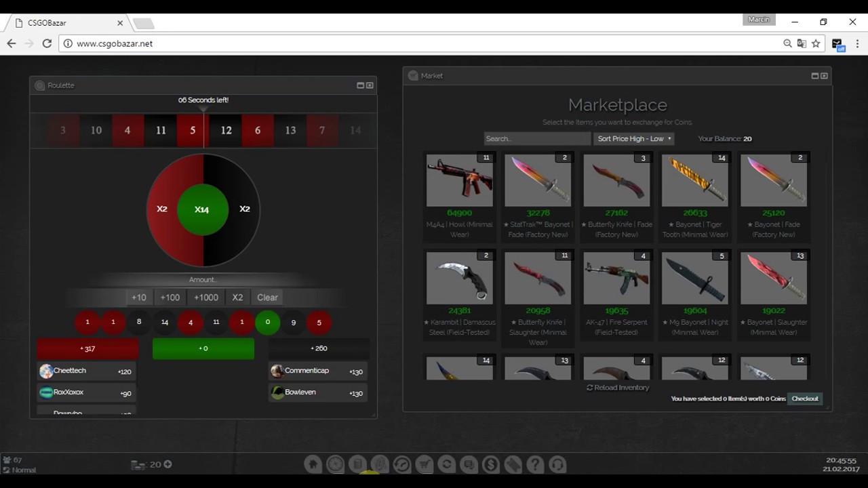The image size is (868, 488).
Task: Open the shopping cart market icon
Action: click(x=424, y=464)
